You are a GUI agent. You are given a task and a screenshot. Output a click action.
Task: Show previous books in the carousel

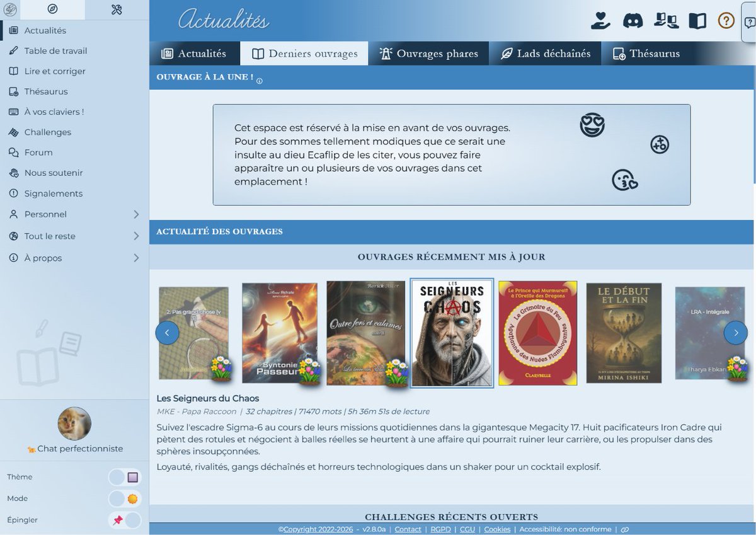167,332
